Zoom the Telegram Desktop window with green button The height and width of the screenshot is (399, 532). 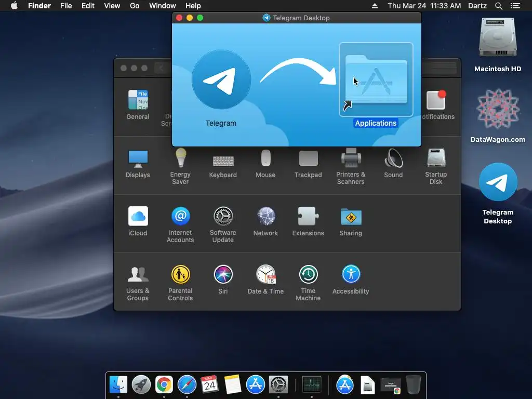point(200,18)
